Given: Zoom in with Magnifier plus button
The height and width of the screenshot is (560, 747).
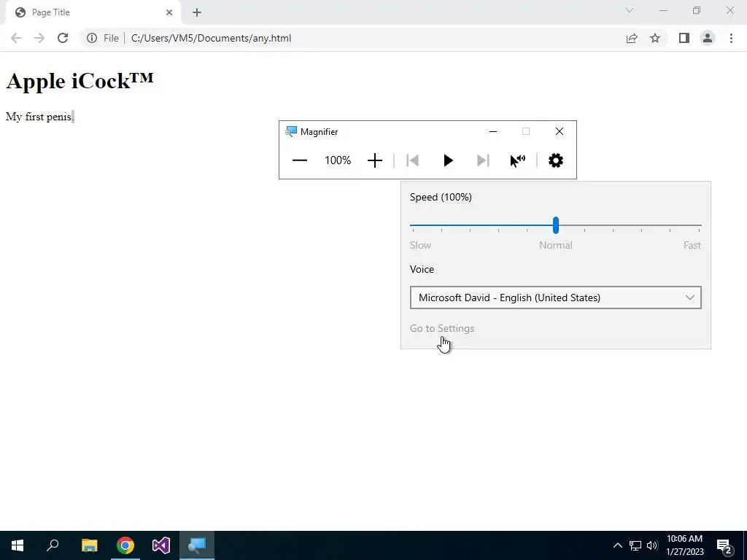Looking at the screenshot, I should (x=375, y=160).
